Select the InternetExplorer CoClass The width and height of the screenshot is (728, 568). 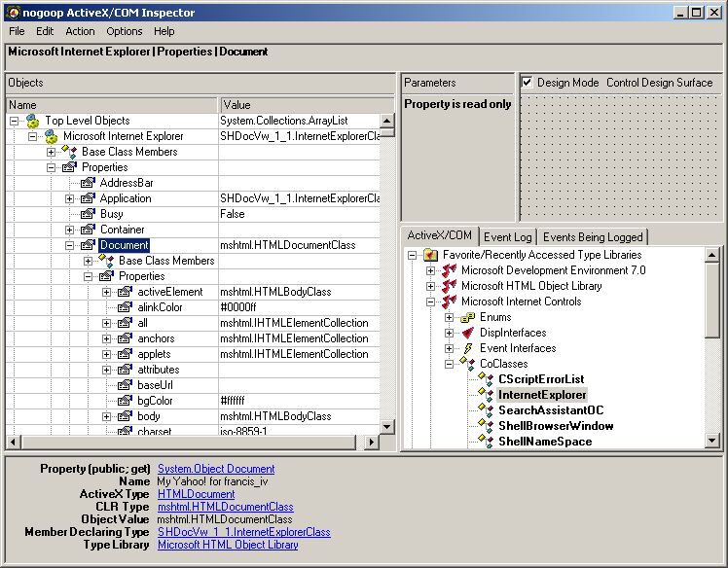(542, 395)
